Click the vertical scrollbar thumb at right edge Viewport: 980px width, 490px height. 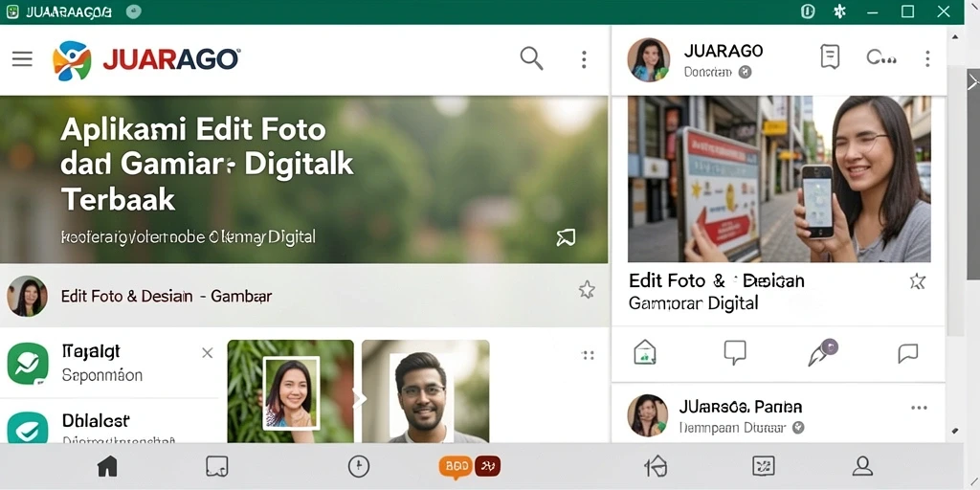click(972, 175)
